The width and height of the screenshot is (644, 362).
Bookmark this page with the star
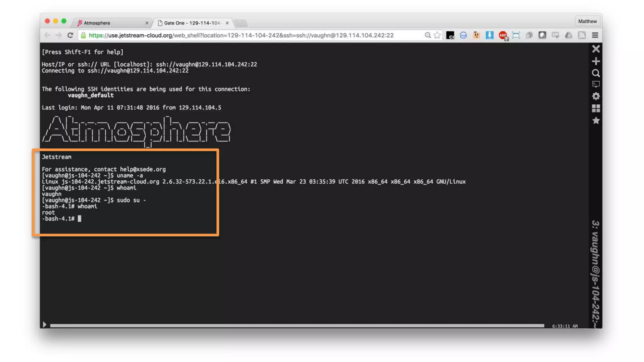(x=437, y=35)
